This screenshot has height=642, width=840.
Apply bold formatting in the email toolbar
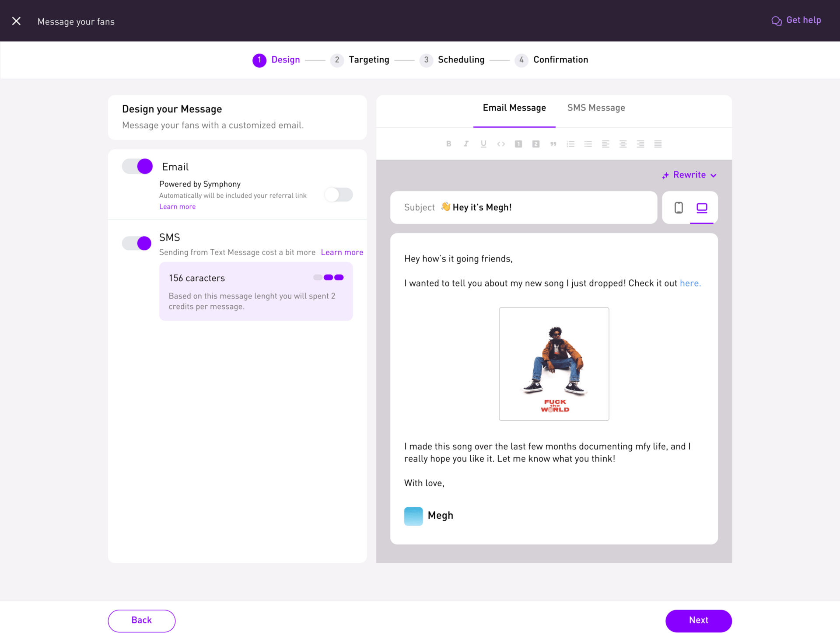coord(448,144)
